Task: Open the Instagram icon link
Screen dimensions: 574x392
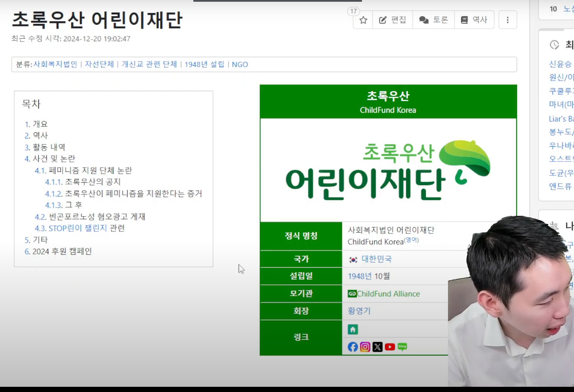Action: click(x=365, y=347)
